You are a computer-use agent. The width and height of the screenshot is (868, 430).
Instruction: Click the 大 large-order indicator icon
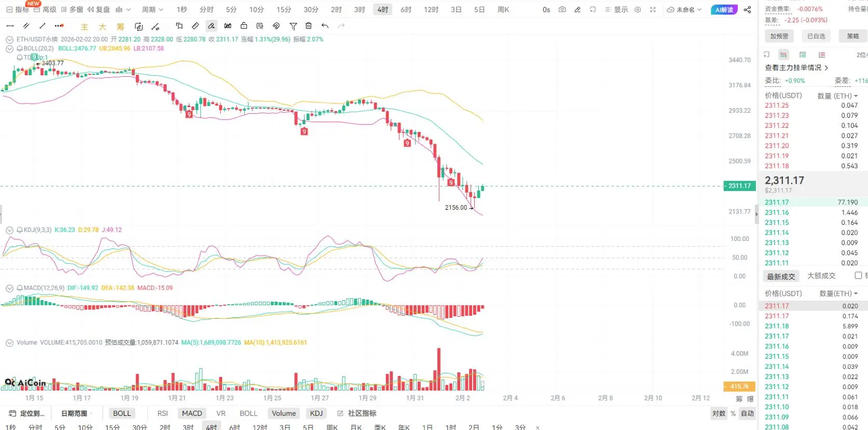click(x=102, y=26)
